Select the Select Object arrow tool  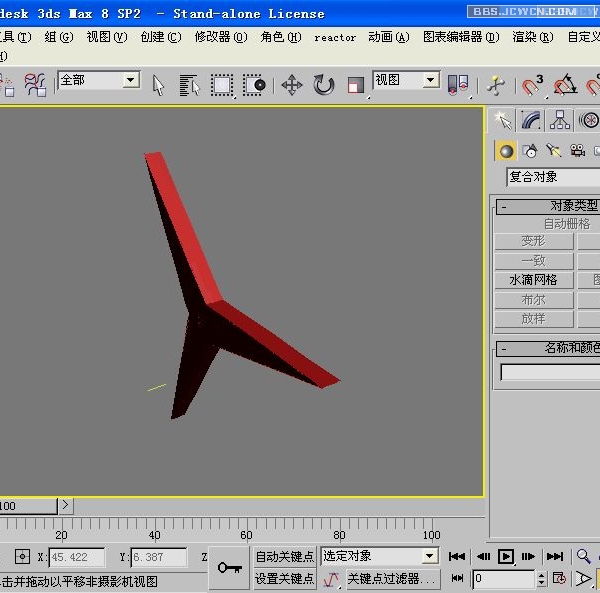158,85
